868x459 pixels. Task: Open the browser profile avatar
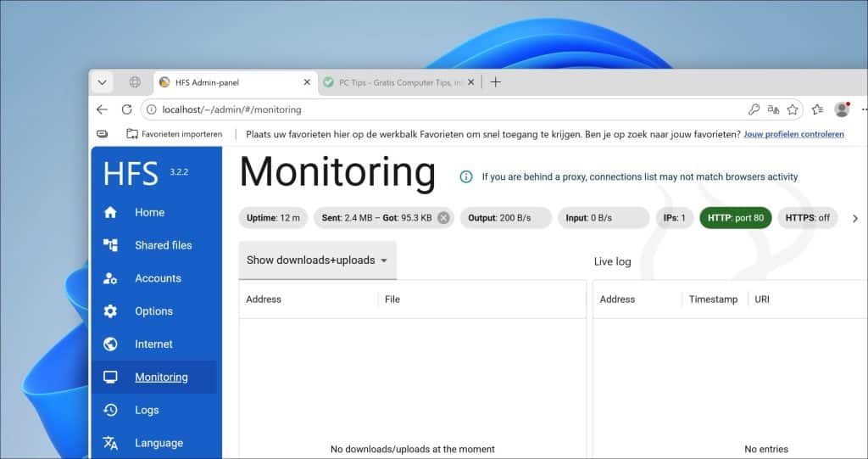[x=842, y=109]
